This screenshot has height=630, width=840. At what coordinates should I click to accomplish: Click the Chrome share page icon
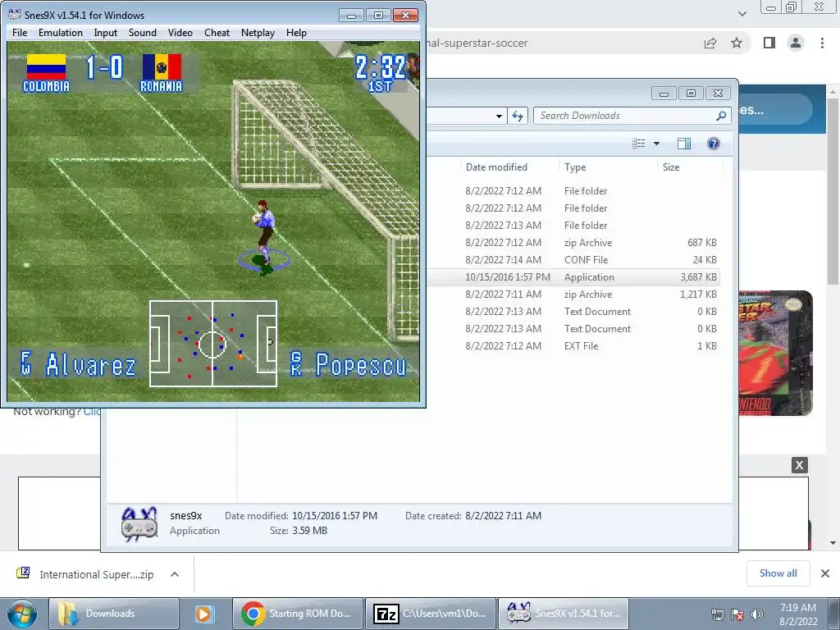click(x=710, y=43)
